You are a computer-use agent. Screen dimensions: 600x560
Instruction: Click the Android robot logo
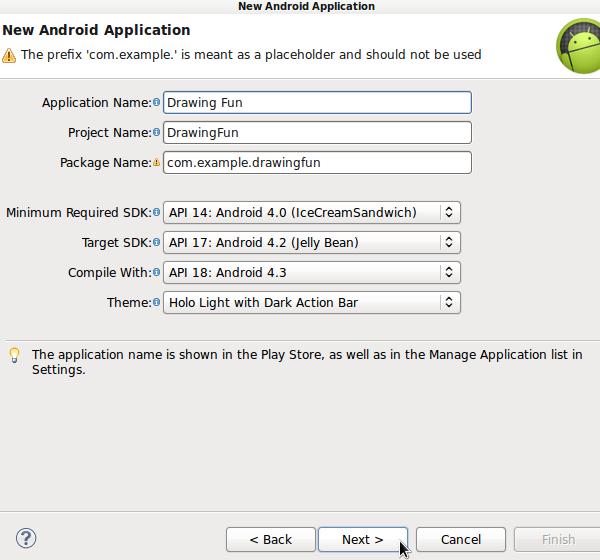pos(578,46)
